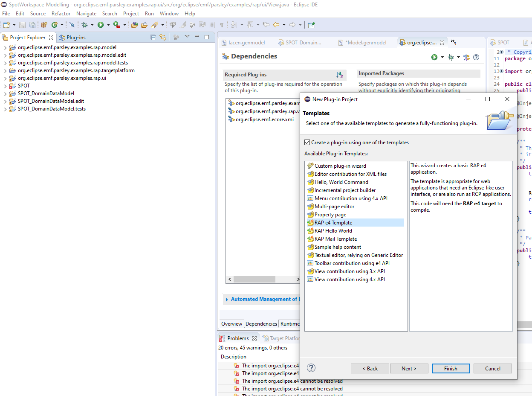Click the Run Last Tool red toolbox icon

pyautogui.click(x=116, y=25)
